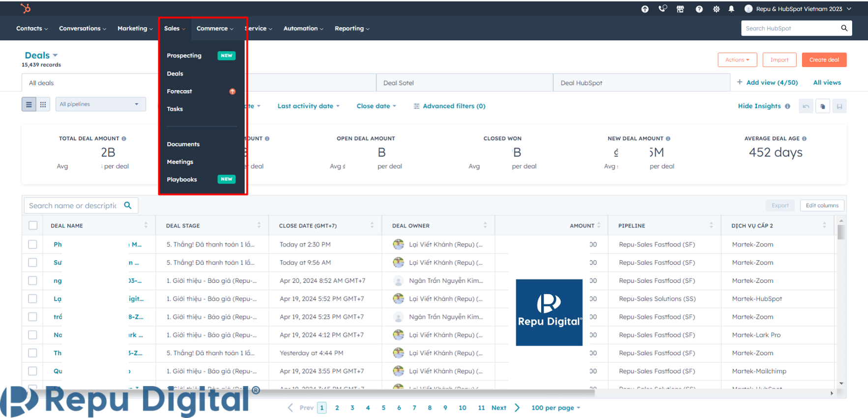Image resolution: width=868 pixels, height=418 pixels.
Task: Sort by Deal Owner column arrows
Action: click(485, 225)
